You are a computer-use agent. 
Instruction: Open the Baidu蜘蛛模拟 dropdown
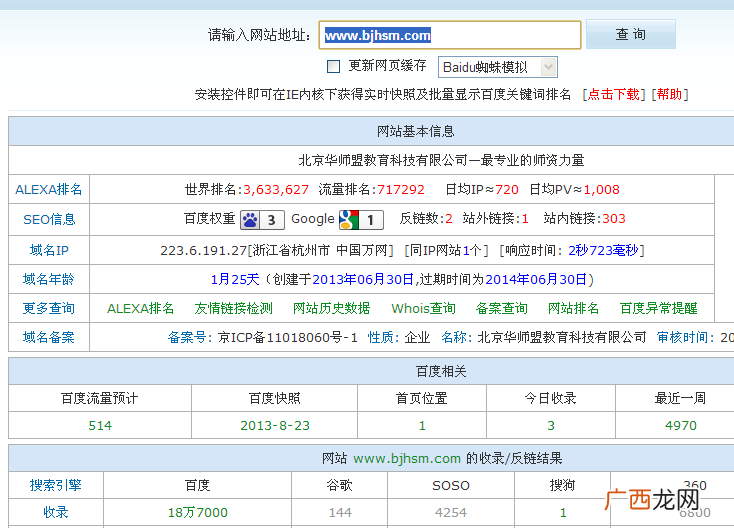click(498, 67)
